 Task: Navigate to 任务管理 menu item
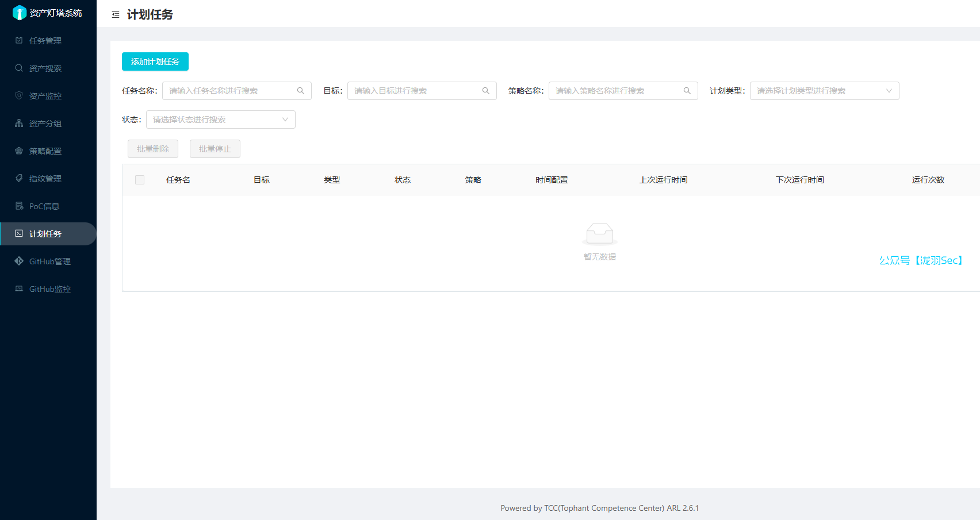tap(45, 41)
